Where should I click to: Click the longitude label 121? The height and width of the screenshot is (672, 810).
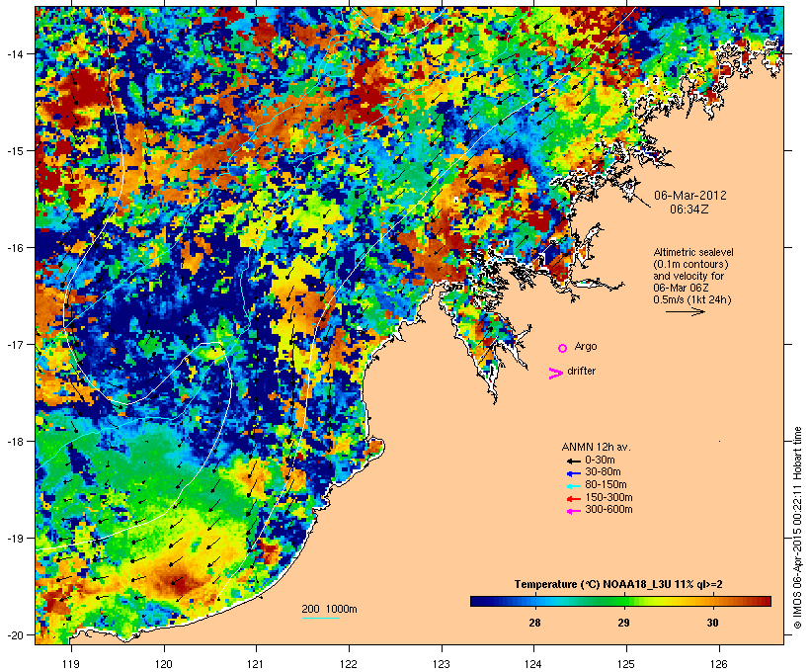(x=256, y=664)
